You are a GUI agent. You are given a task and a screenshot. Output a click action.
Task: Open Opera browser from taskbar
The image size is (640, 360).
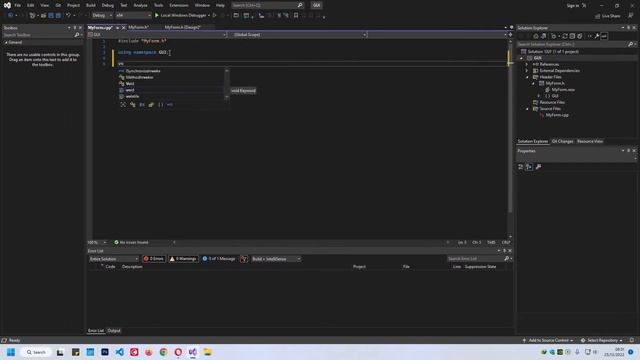pyautogui.click(x=178, y=352)
